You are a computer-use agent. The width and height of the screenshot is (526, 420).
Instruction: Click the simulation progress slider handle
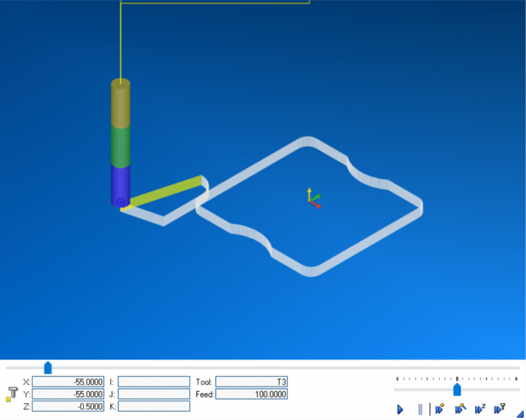[48, 369]
